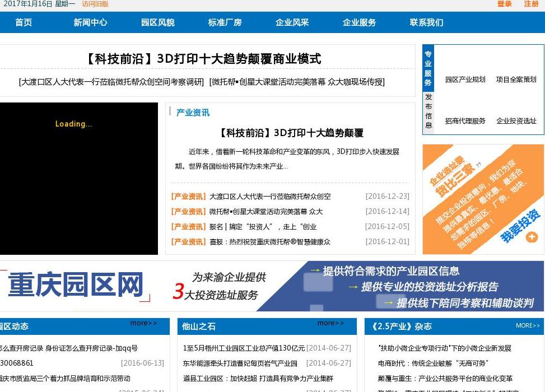Open news item dated 2016-12-23
This screenshot has height=392, width=545.
[270, 197]
